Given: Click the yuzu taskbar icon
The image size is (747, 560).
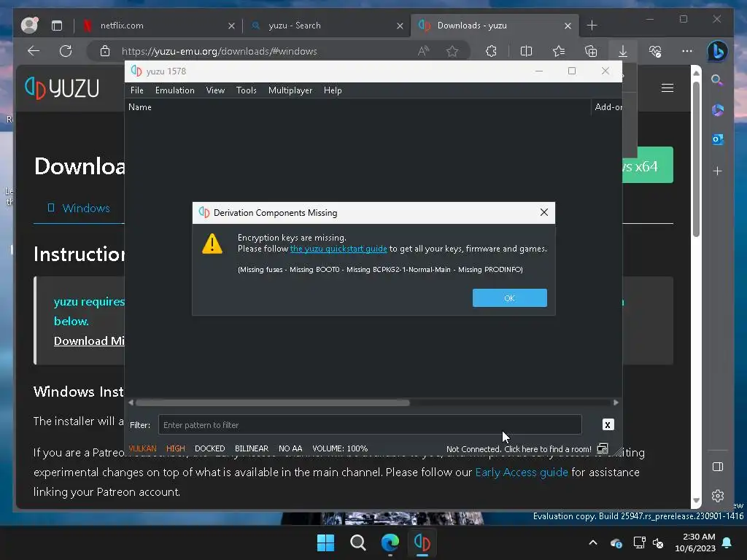Looking at the screenshot, I should tap(422, 542).
